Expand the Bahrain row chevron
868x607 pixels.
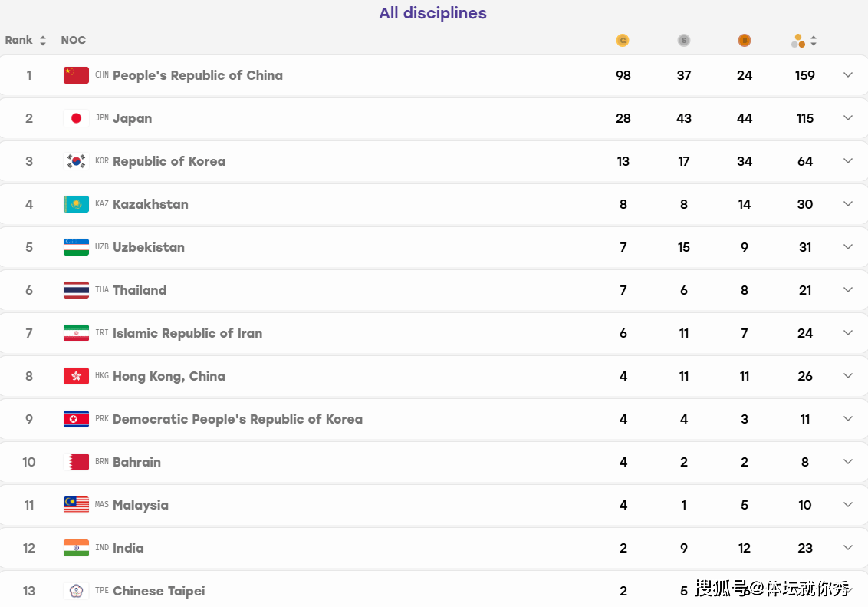click(x=847, y=461)
